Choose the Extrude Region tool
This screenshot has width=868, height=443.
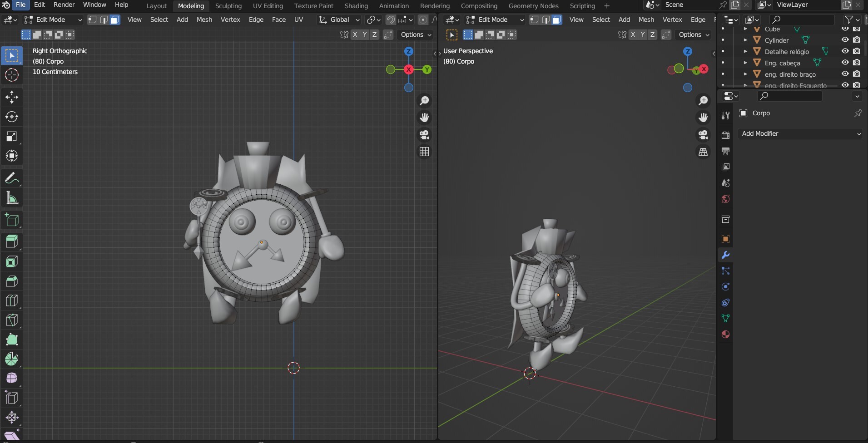12,241
